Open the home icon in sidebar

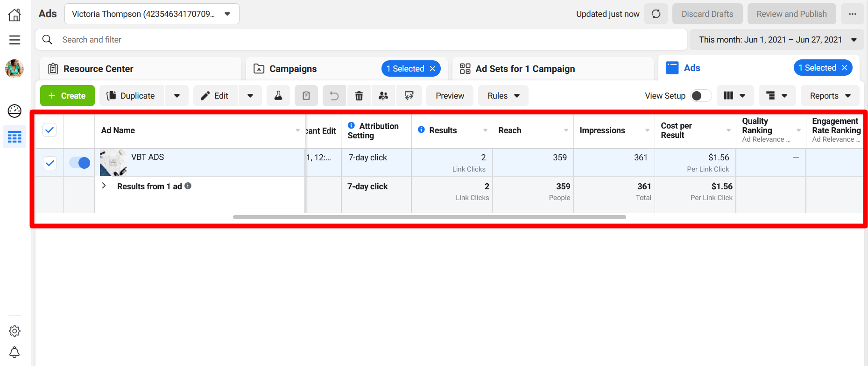(x=14, y=15)
